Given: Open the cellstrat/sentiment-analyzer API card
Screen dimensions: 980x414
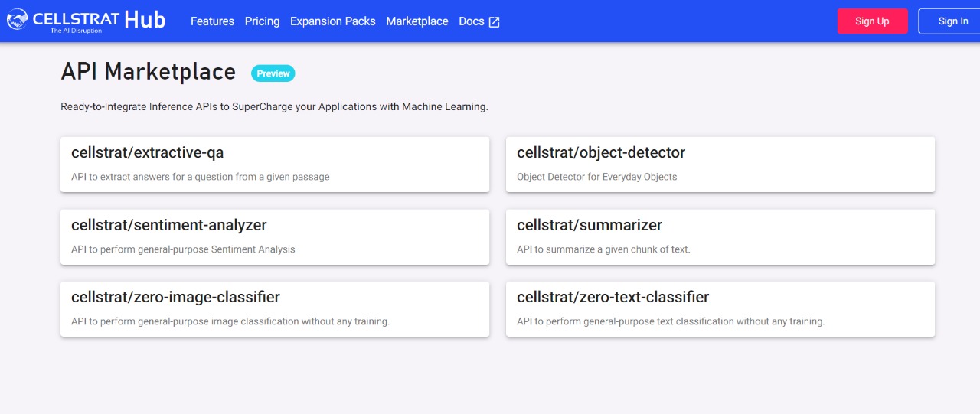Looking at the screenshot, I should 275,237.
